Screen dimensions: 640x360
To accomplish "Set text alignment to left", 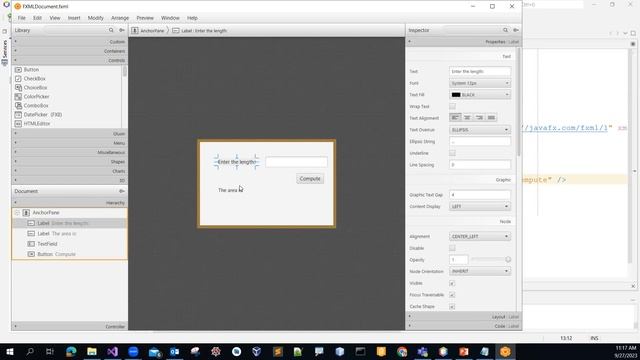I will click(455, 118).
